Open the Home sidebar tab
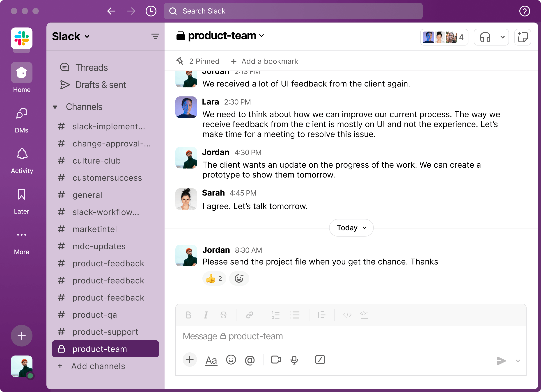 [21, 77]
